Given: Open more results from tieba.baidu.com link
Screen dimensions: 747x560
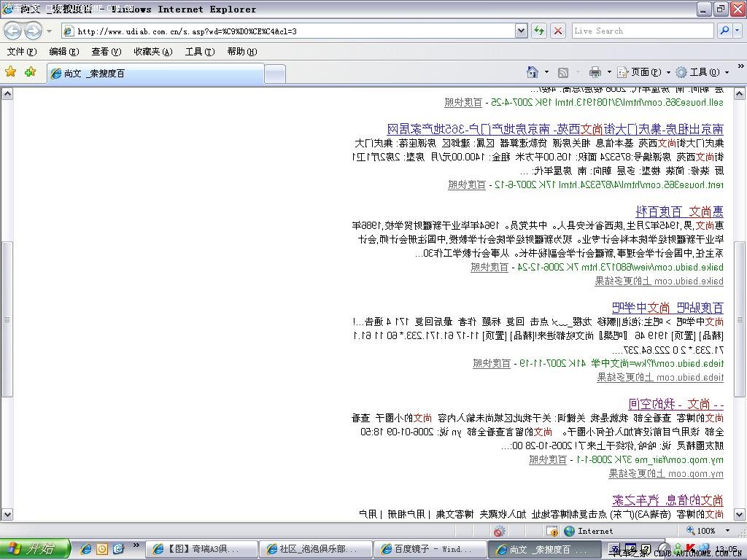Looking at the screenshot, I should [660, 377].
